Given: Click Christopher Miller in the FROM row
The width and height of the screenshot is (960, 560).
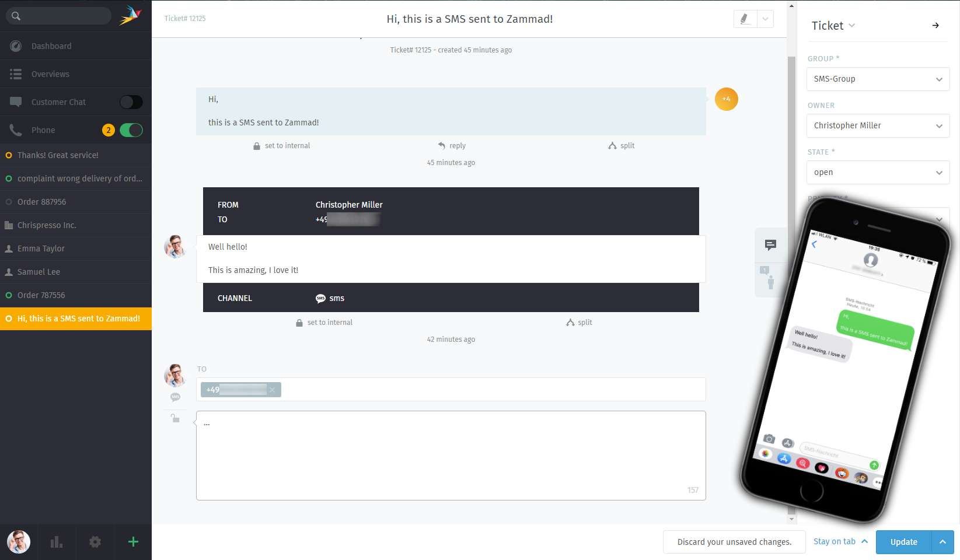Looking at the screenshot, I should 349,205.
